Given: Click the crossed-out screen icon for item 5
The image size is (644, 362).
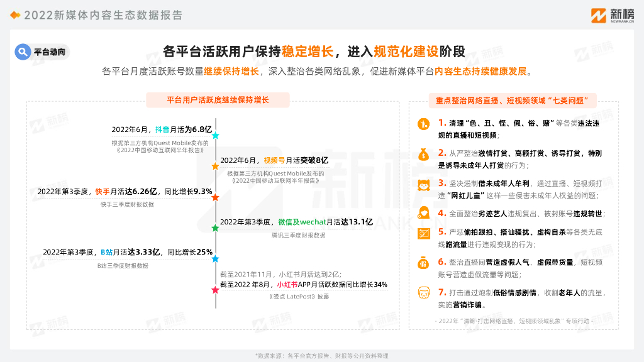Looking at the screenshot, I should (424, 233).
